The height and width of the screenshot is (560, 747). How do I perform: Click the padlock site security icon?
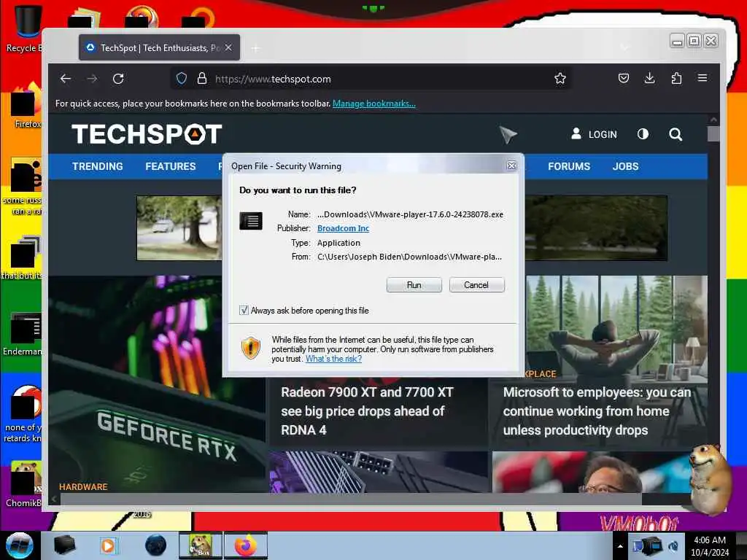tap(202, 79)
